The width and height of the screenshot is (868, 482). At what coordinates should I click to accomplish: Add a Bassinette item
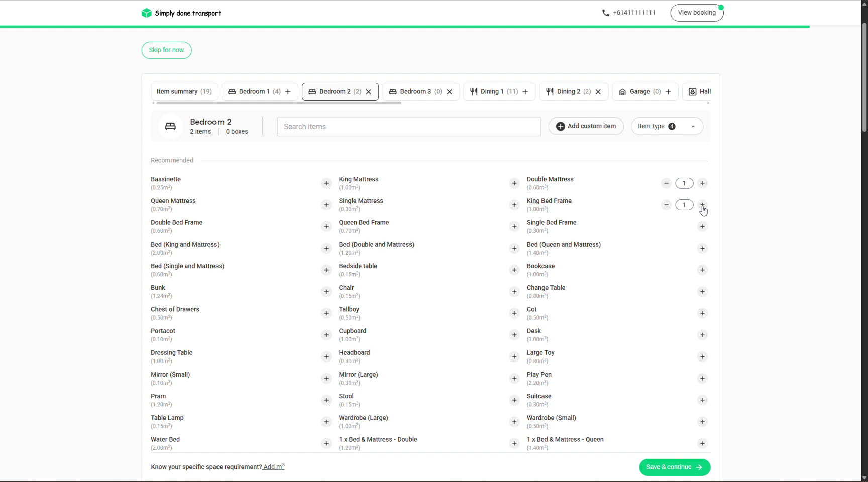327,183
